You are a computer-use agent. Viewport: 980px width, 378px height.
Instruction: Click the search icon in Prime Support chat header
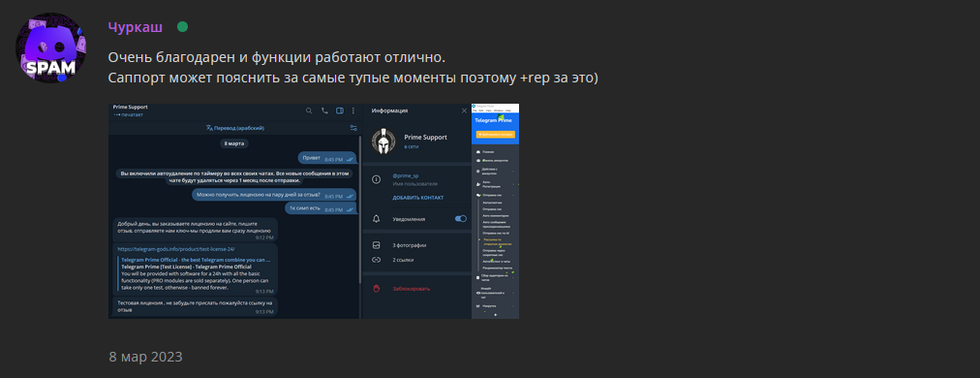[x=309, y=110]
